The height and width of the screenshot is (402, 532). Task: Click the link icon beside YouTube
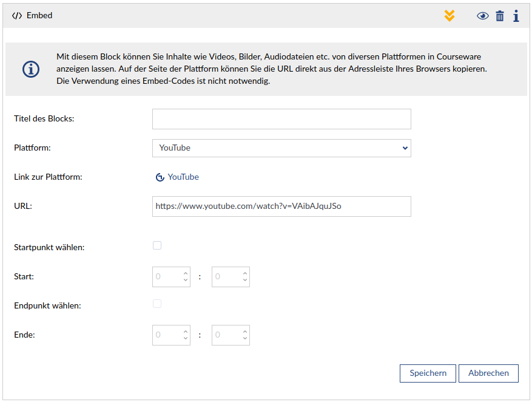coord(160,177)
